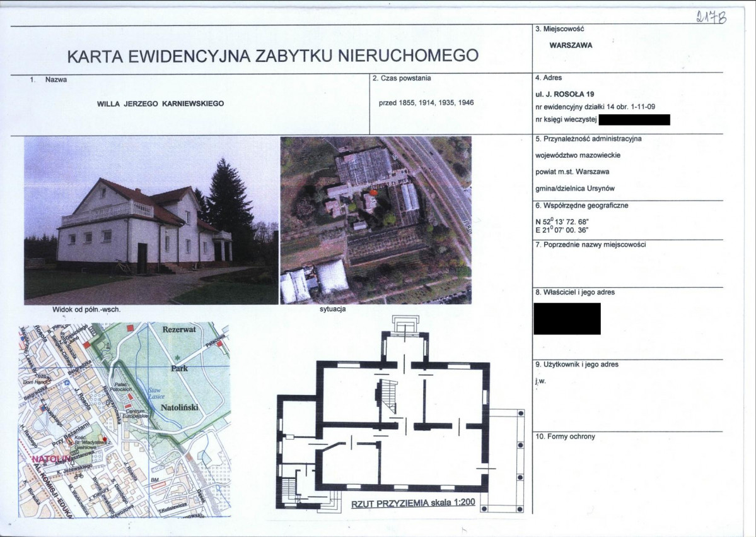
Task: Click the heading '10. Formy ochrony'
Action: [x=565, y=437]
